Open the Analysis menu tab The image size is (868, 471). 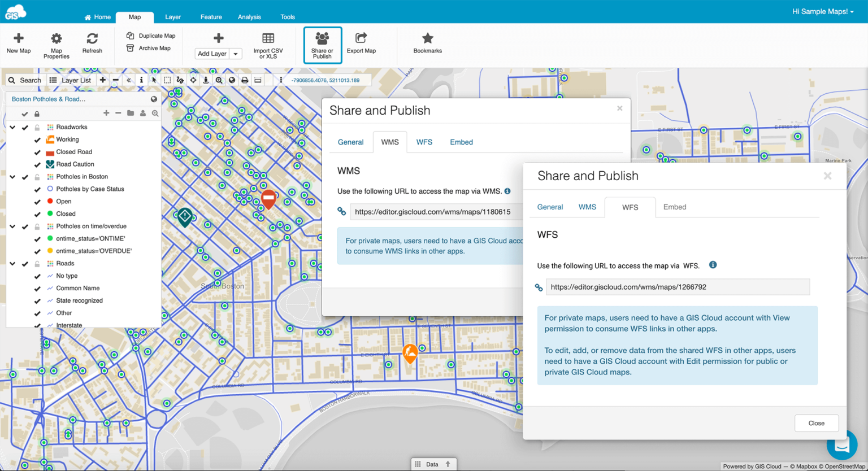pyautogui.click(x=249, y=17)
